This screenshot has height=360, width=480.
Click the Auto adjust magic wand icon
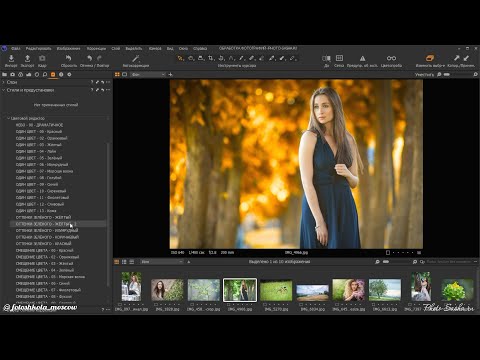tap(135, 59)
